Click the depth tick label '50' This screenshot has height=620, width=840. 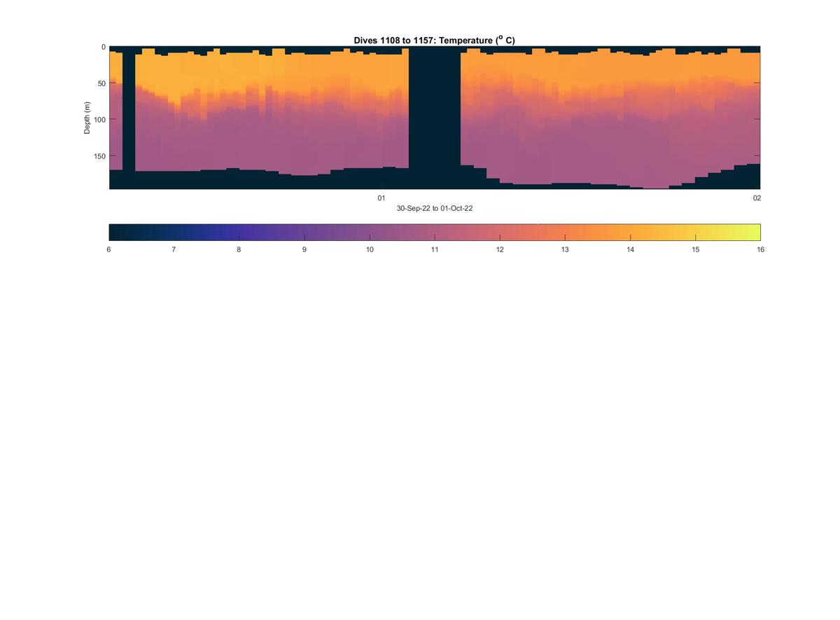coord(101,83)
